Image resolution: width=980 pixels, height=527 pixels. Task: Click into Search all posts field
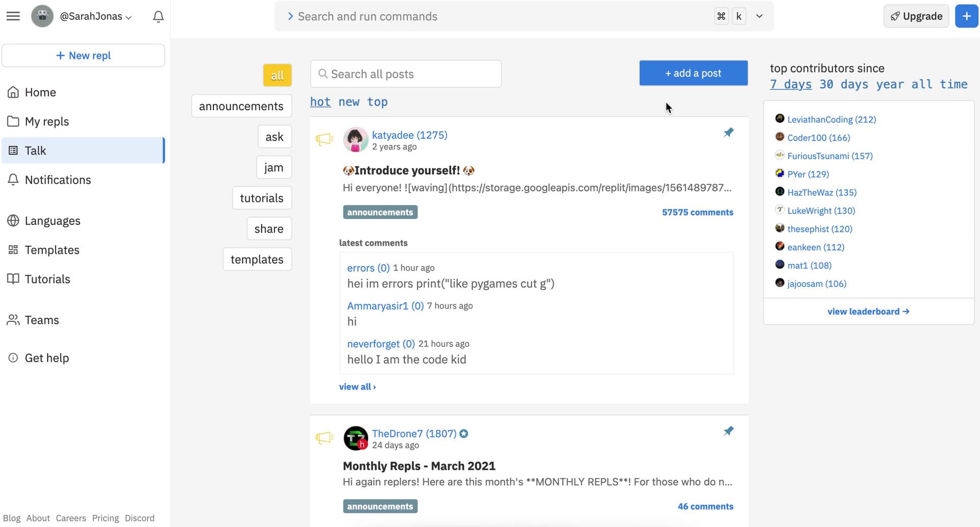point(406,74)
